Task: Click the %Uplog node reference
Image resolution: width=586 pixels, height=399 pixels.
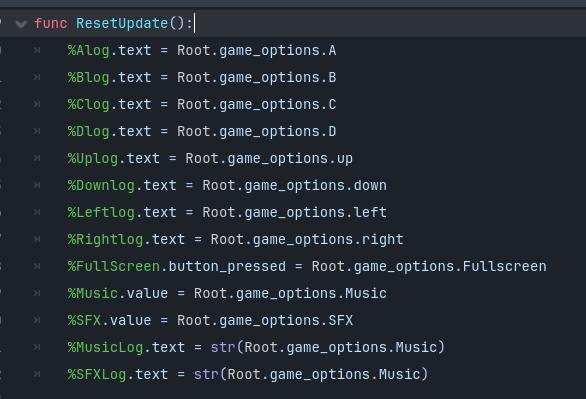Action: coord(93,158)
